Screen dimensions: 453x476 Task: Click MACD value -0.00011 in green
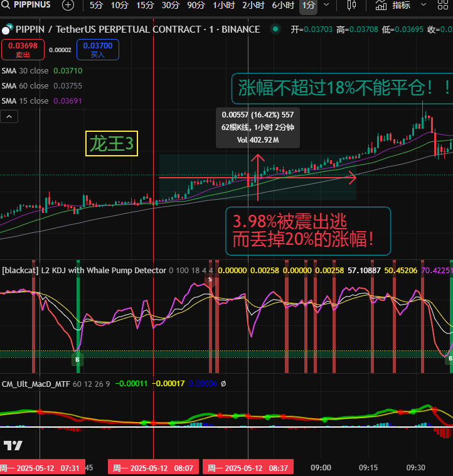(x=131, y=384)
